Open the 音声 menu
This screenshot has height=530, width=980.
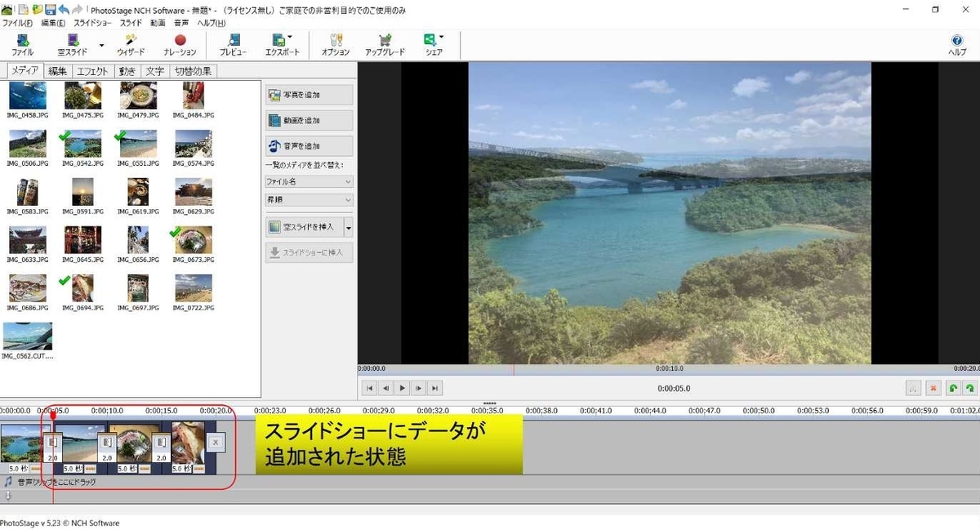[x=181, y=23]
